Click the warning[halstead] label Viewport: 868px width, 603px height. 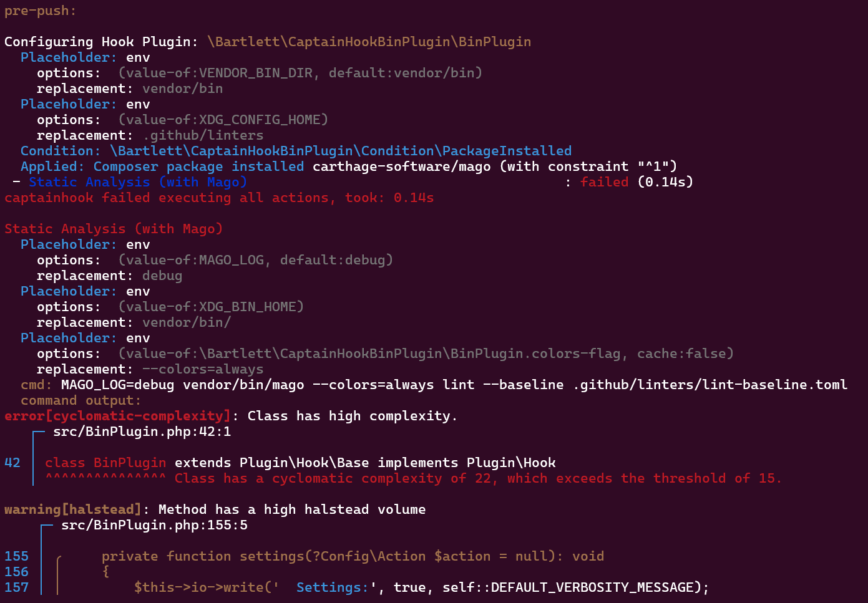(x=73, y=509)
